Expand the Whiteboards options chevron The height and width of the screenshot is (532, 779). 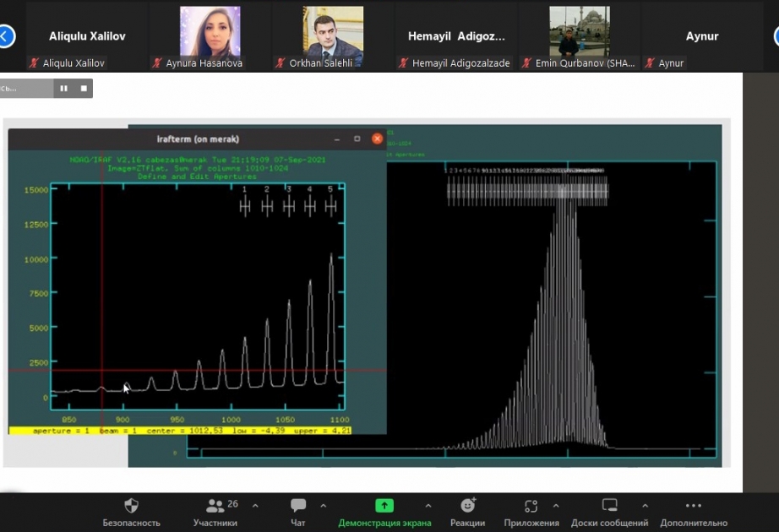645,506
